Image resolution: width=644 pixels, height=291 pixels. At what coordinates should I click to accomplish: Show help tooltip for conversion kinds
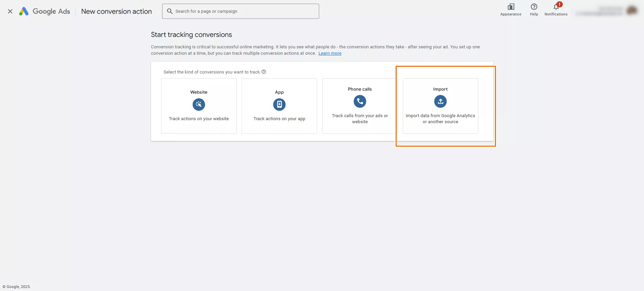264,72
